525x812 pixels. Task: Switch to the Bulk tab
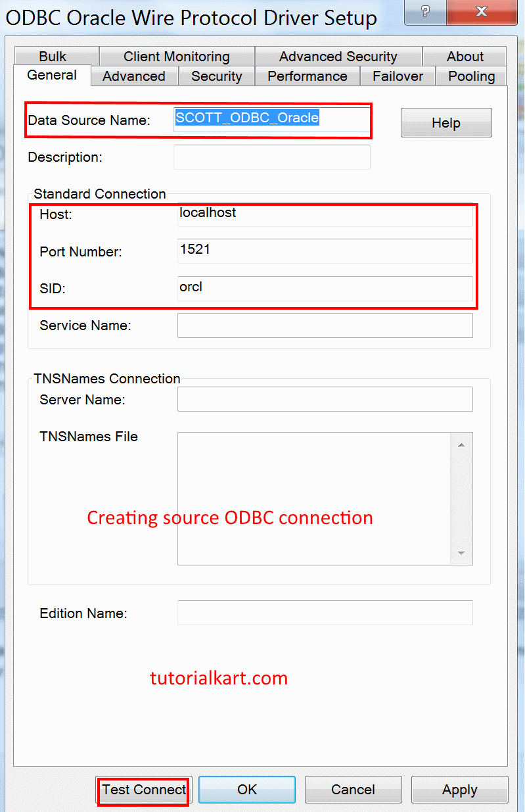53,57
